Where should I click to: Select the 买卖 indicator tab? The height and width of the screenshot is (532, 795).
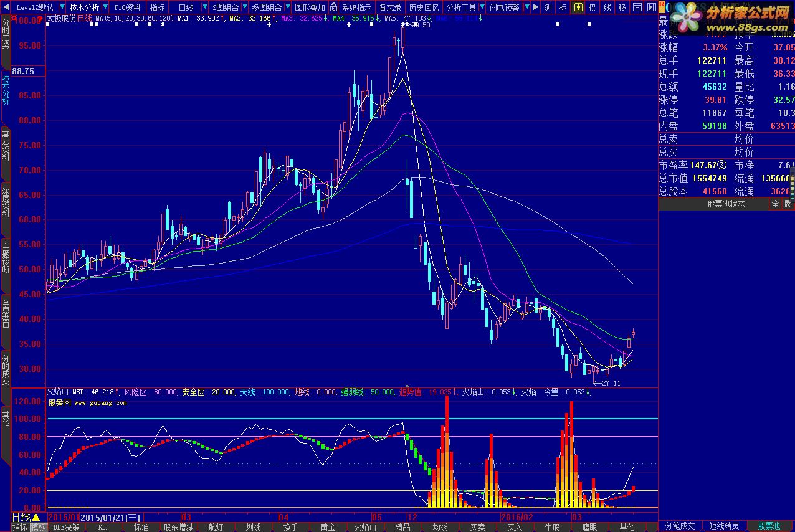477,526
